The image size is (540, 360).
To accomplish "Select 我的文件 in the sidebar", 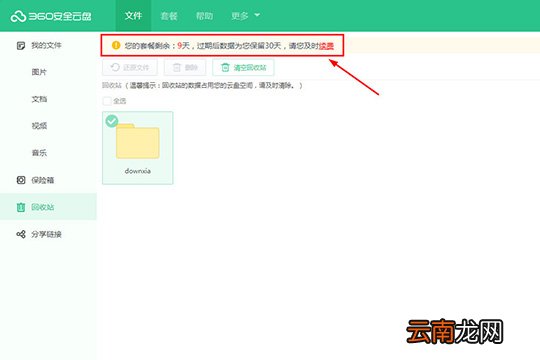I will [46, 45].
